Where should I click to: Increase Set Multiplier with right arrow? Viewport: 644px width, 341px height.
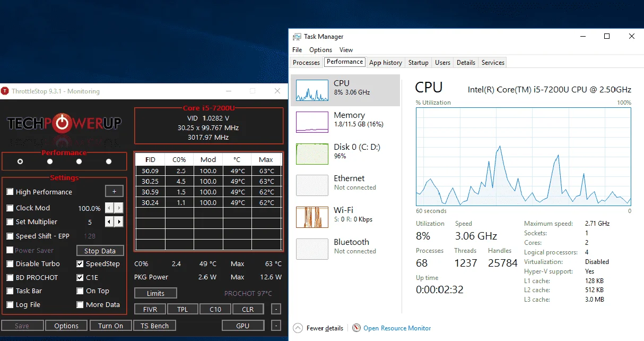tap(119, 221)
